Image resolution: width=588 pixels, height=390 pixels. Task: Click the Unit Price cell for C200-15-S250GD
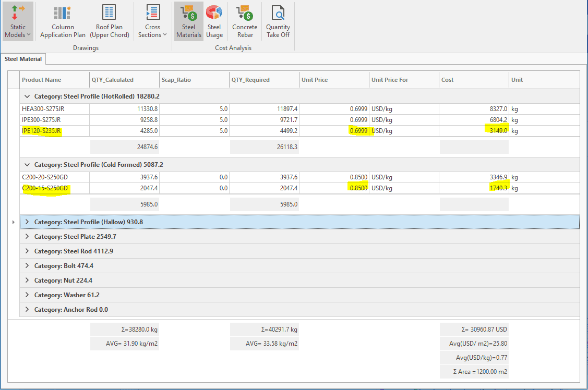334,188
